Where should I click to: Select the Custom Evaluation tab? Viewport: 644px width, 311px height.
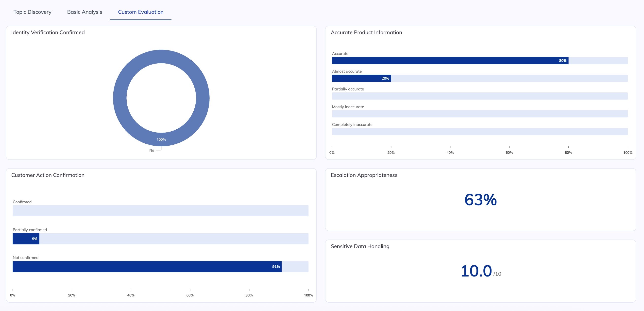tap(141, 12)
